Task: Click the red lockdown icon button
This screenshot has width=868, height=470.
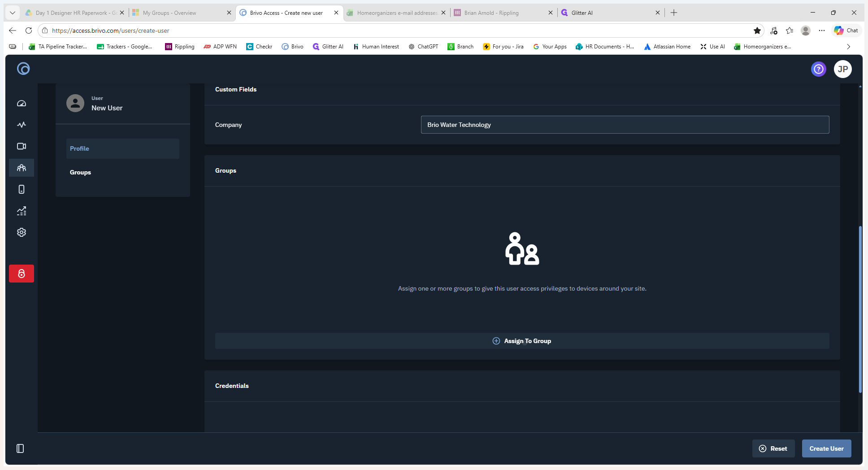Action: pos(22,274)
